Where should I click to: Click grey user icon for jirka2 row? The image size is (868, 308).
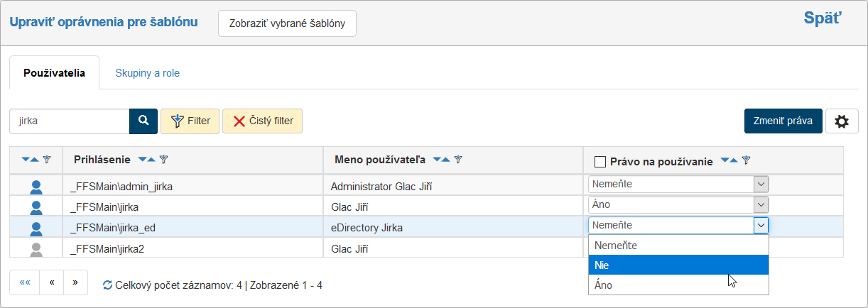click(37, 249)
